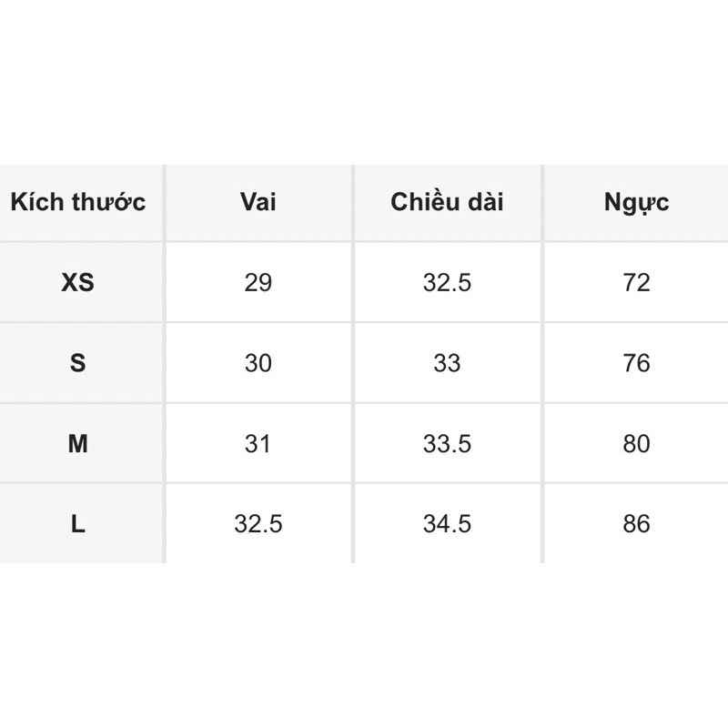The image size is (728, 728).
Task: Click the Chiều dài column header
Action: tap(447, 202)
